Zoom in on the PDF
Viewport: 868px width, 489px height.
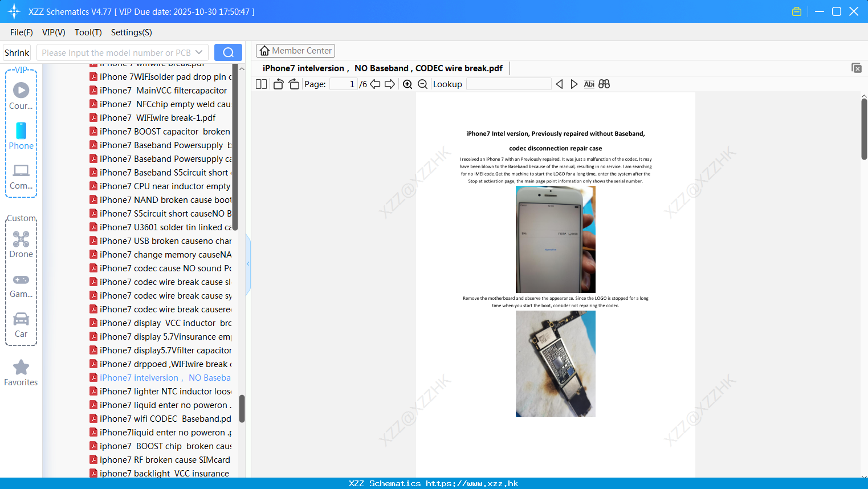point(407,84)
